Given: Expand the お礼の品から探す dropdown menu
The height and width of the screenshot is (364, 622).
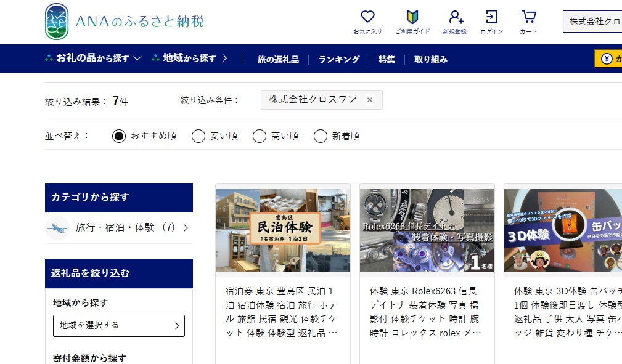Looking at the screenshot, I should 93,59.
